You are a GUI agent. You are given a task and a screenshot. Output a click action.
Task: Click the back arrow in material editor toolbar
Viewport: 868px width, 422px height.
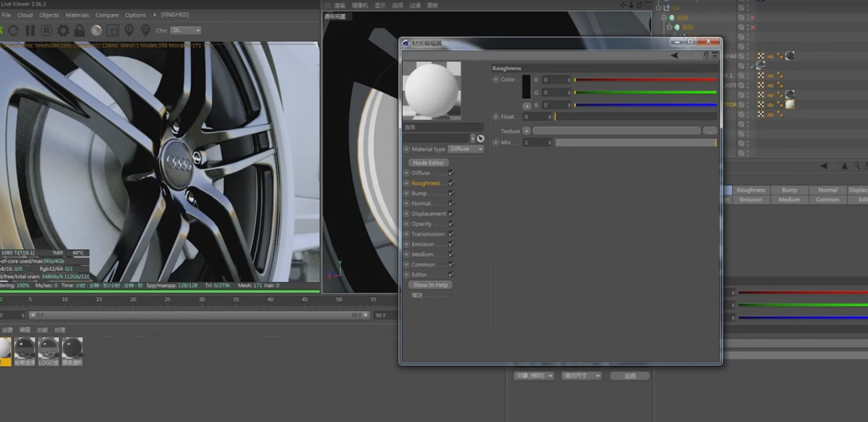coord(674,55)
